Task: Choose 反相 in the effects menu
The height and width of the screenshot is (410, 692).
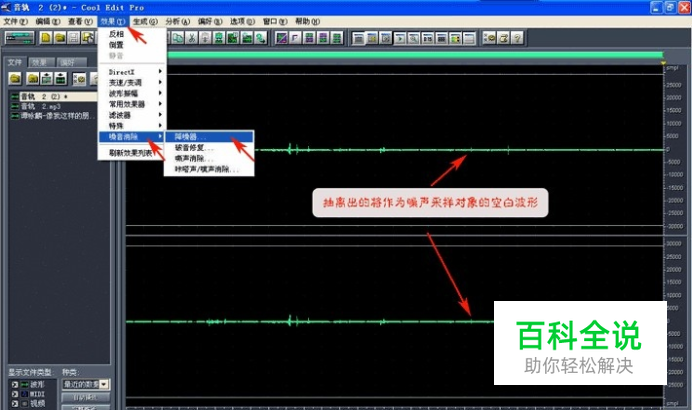Action: [132, 34]
